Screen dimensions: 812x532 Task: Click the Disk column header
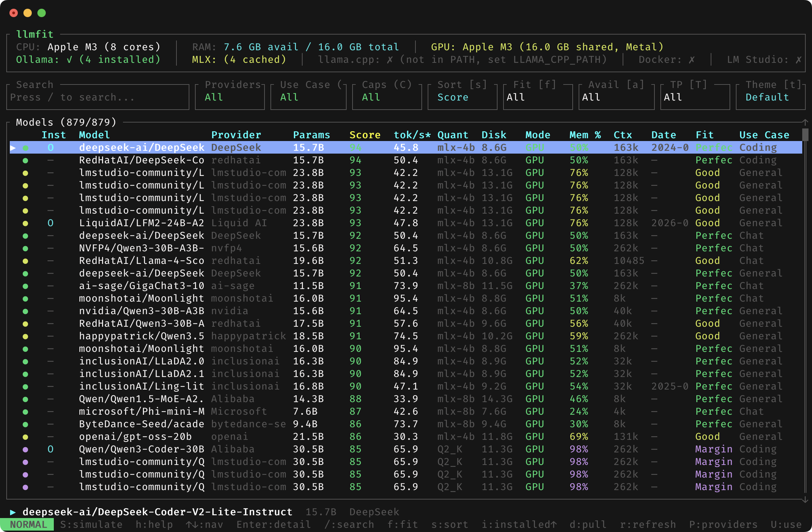click(494, 135)
